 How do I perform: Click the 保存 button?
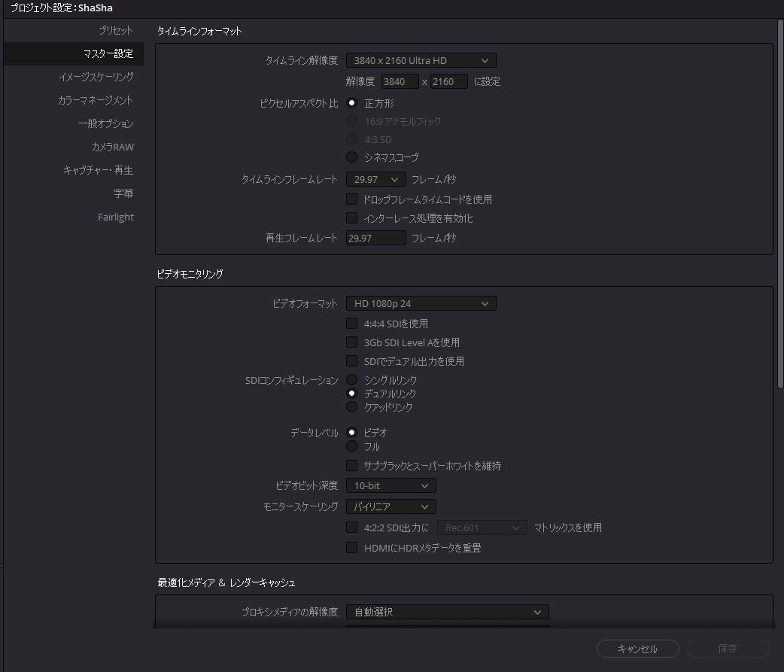pos(728,649)
